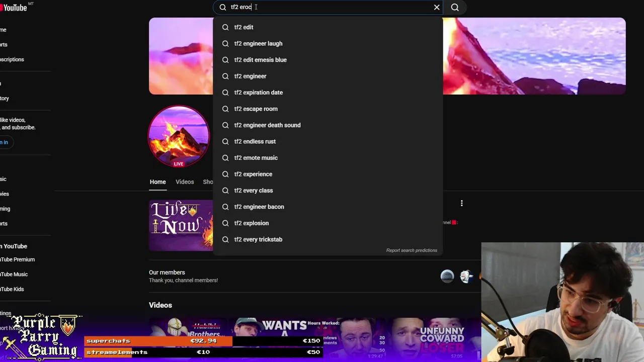The image size is (644, 362).
Task: Select suggestion 'tf2 edit emesis blue'
Action: [328, 60]
